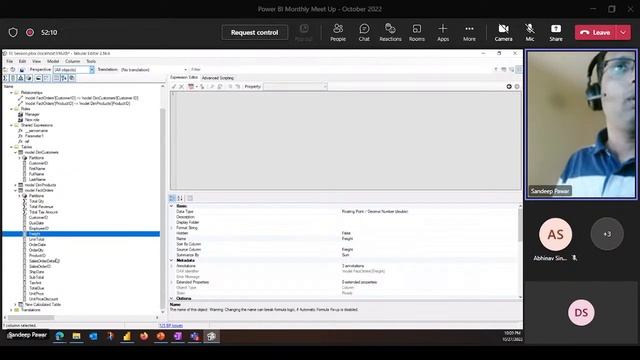Screen dimensions: 640x360
Task: Click the alphabetical sort icon in property grid
Action: 180,198
